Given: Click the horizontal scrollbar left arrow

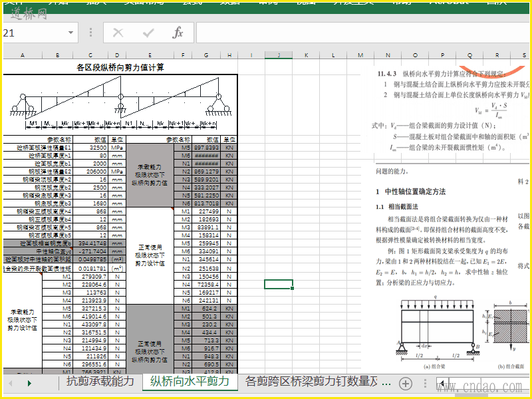Looking at the screenshot, I should tap(442, 384).
